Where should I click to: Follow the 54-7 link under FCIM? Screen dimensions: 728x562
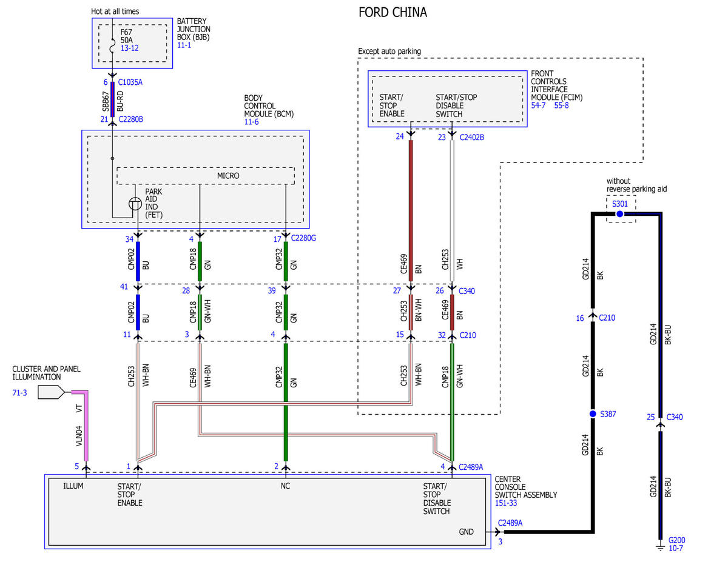click(x=539, y=105)
